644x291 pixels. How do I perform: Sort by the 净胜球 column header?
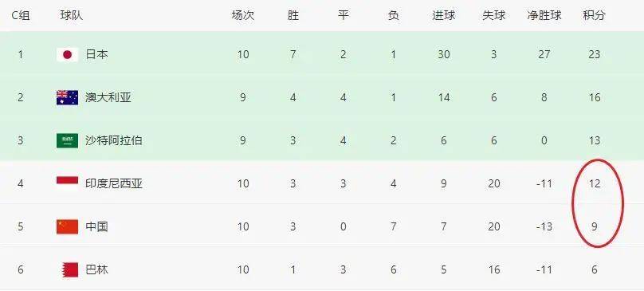coord(544,16)
